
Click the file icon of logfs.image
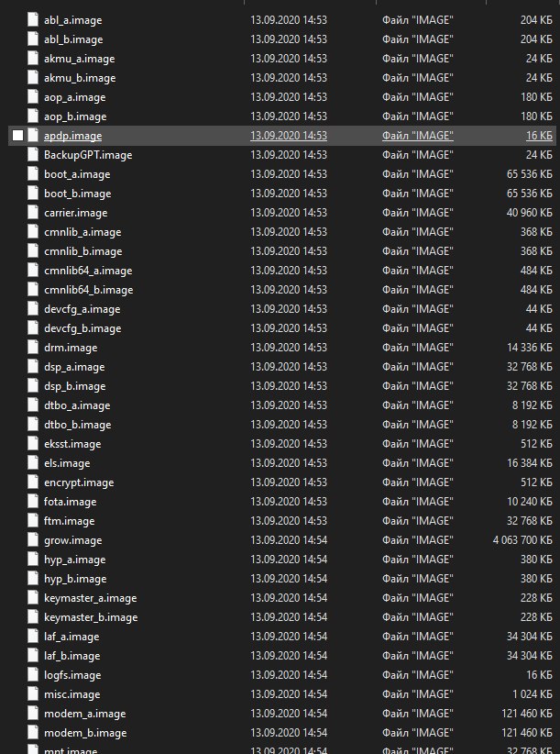click(33, 675)
